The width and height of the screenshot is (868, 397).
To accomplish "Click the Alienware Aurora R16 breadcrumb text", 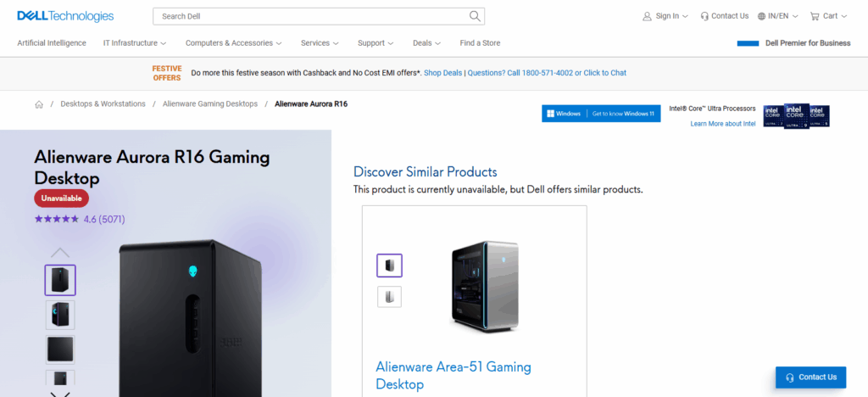I will click(311, 104).
